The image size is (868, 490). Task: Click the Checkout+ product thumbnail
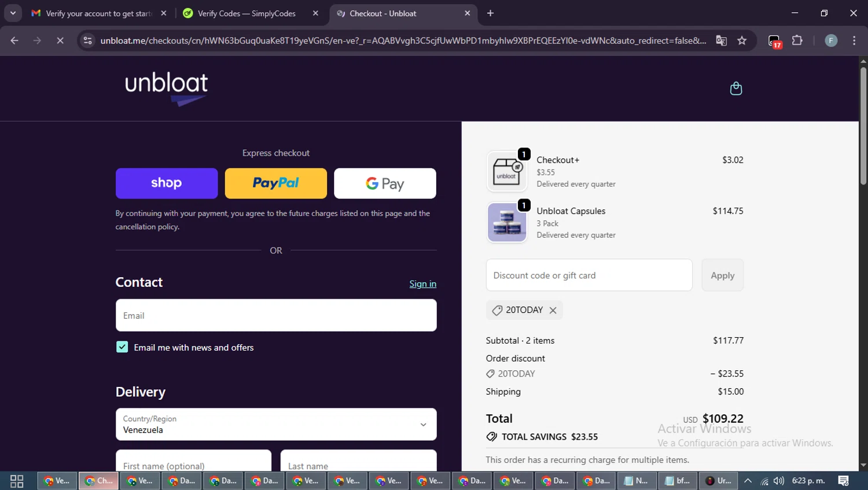pos(506,171)
